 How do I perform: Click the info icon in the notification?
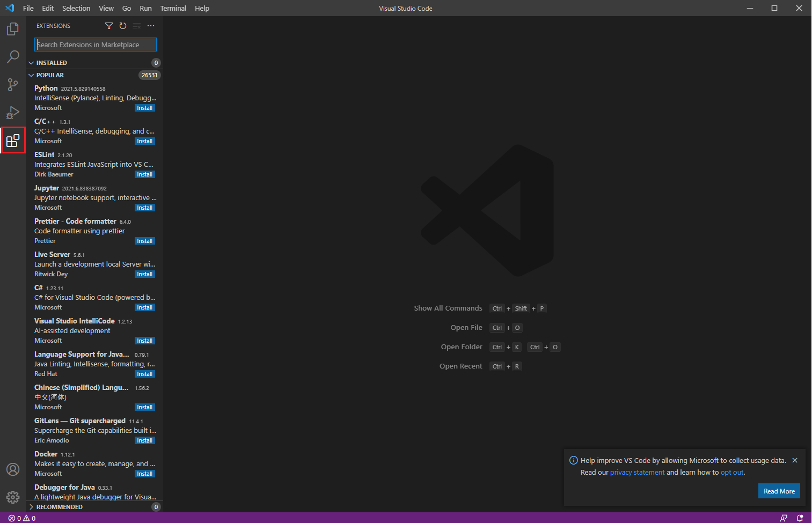[x=573, y=460]
